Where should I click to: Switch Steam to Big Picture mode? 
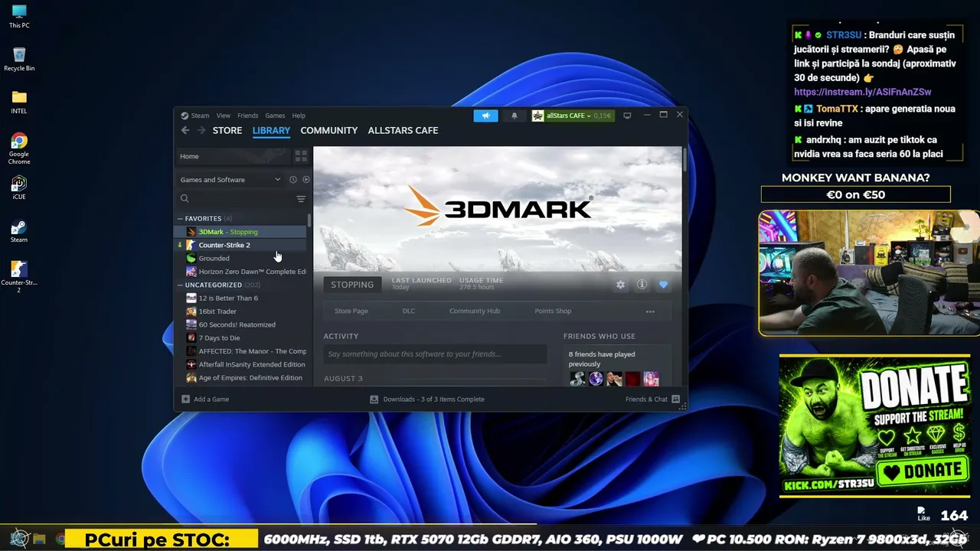click(627, 116)
